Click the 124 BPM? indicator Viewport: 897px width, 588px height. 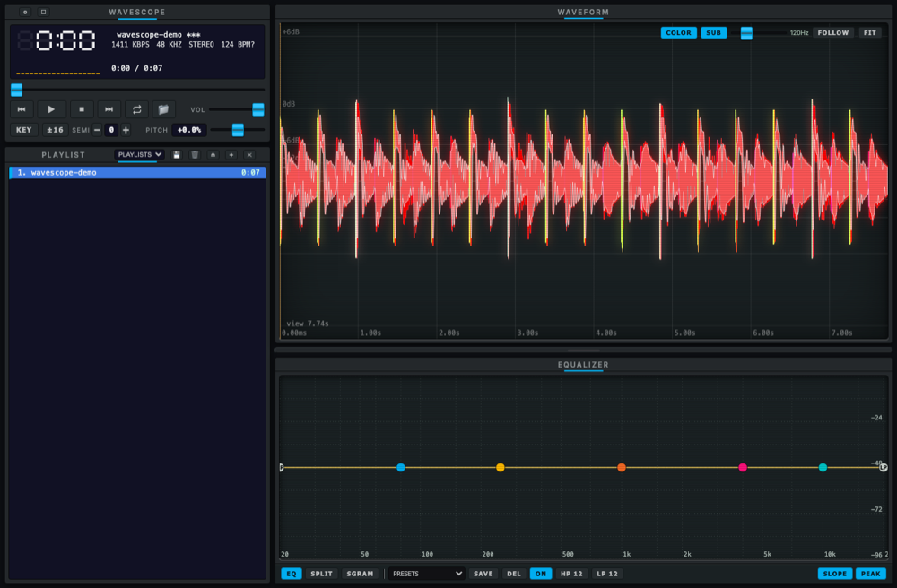click(238, 44)
